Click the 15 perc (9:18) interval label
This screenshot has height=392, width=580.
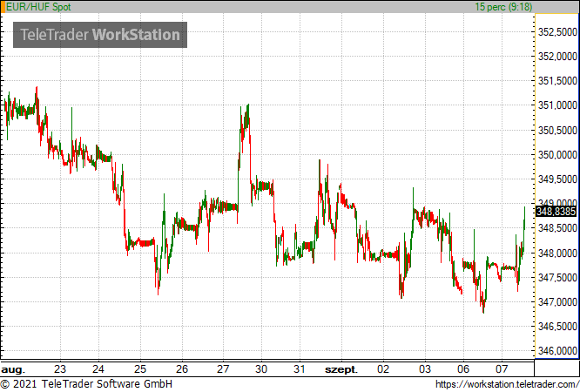point(503,7)
